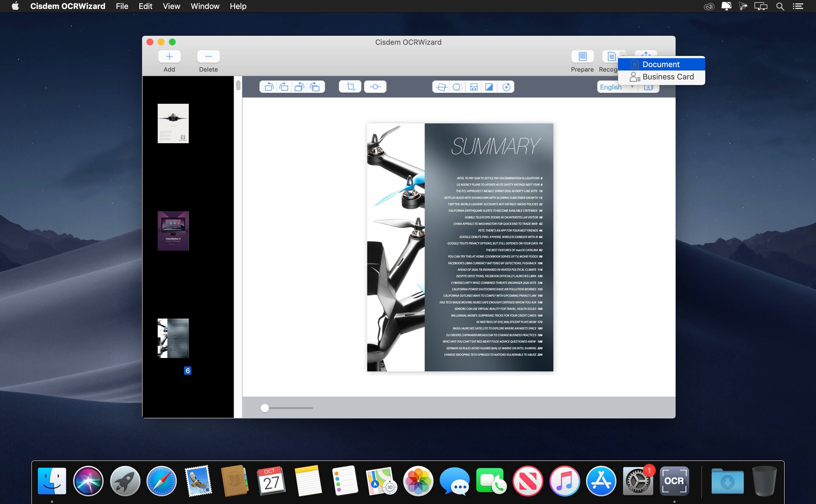Click the Spotlight search icon in the menu bar
Image resolution: width=816 pixels, height=504 pixels.
[780, 6]
